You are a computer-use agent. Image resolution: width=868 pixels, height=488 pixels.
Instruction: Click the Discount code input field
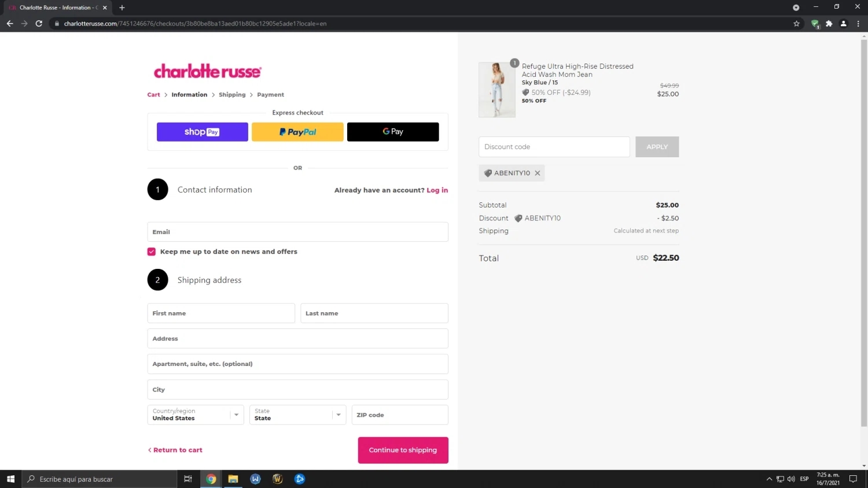tap(553, 146)
